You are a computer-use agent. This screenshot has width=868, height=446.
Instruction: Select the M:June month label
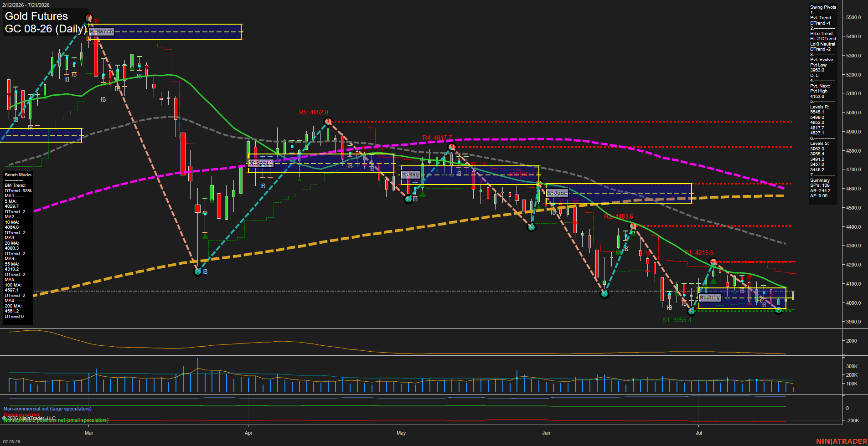pos(557,193)
